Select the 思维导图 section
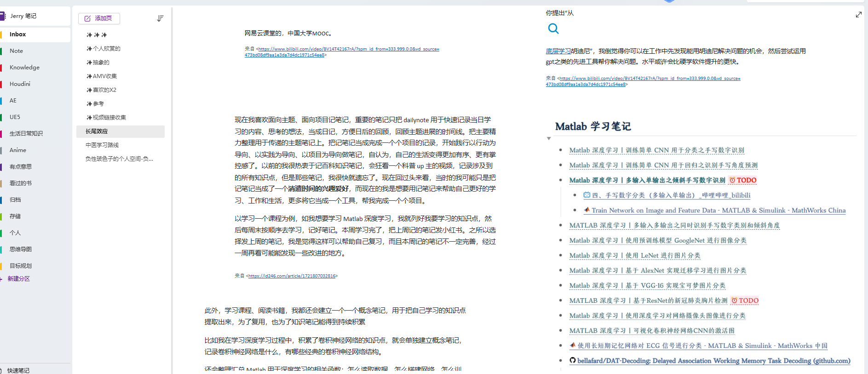868x374 pixels. point(21,249)
